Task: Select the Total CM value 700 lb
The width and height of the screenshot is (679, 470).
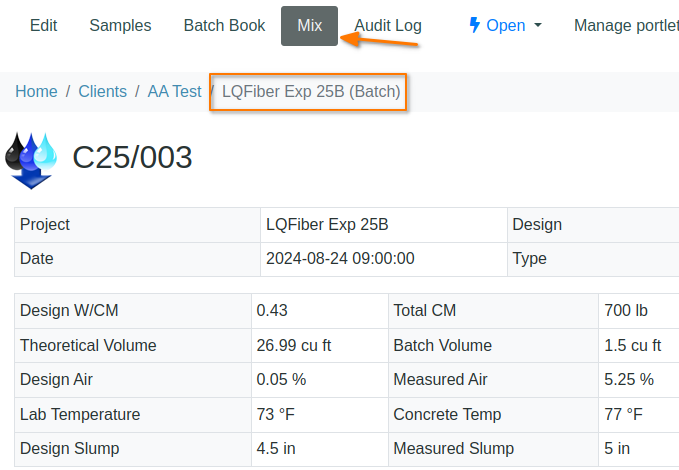Action: (x=631, y=310)
